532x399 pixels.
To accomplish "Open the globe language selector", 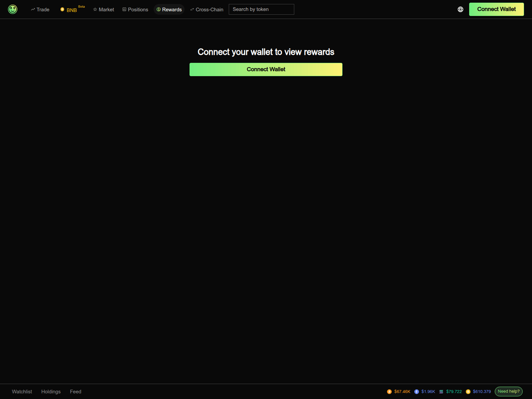I will click(461, 9).
